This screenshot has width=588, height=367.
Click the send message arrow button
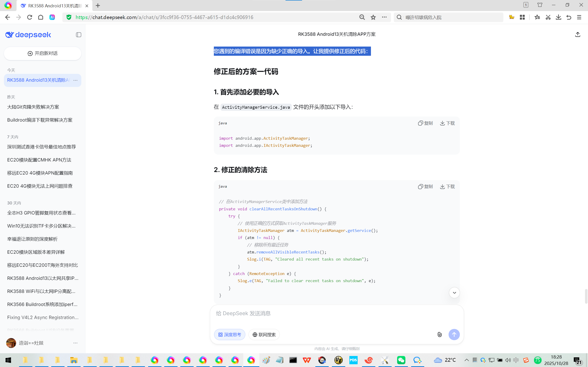pos(454,334)
